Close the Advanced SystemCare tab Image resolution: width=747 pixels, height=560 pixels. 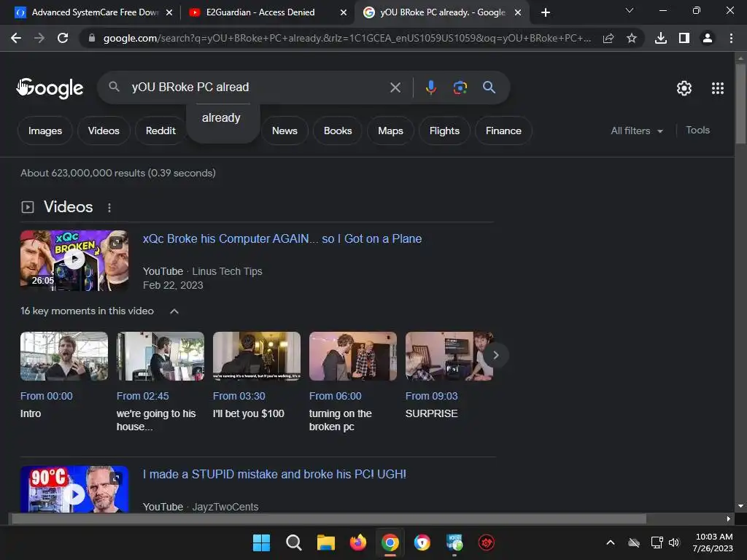point(169,12)
